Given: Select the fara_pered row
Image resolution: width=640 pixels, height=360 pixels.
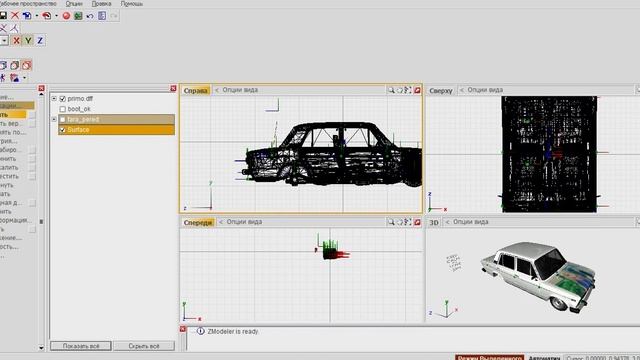Looking at the screenshot, I should click(116, 119).
